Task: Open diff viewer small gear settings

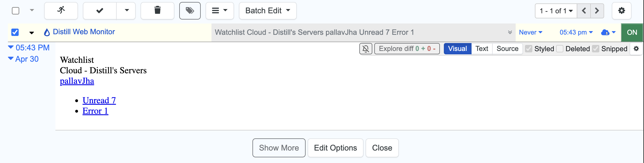Action: point(636,49)
